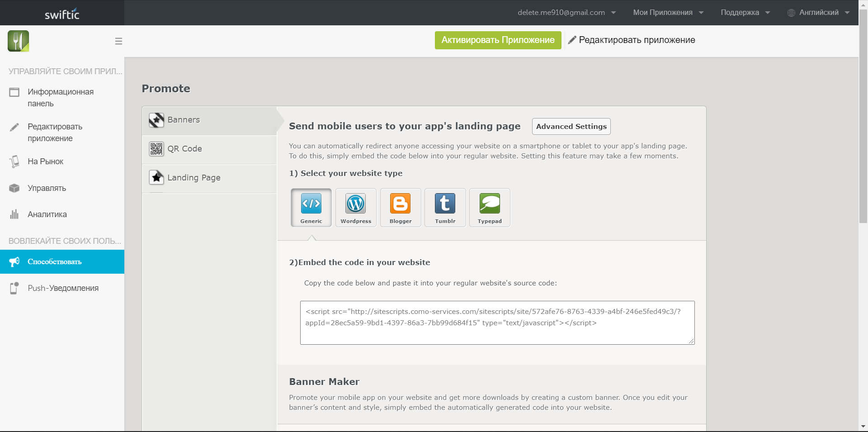Screen dimensions: 868x432
Task: Select the Tumblr website type icon
Action: (445, 208)
